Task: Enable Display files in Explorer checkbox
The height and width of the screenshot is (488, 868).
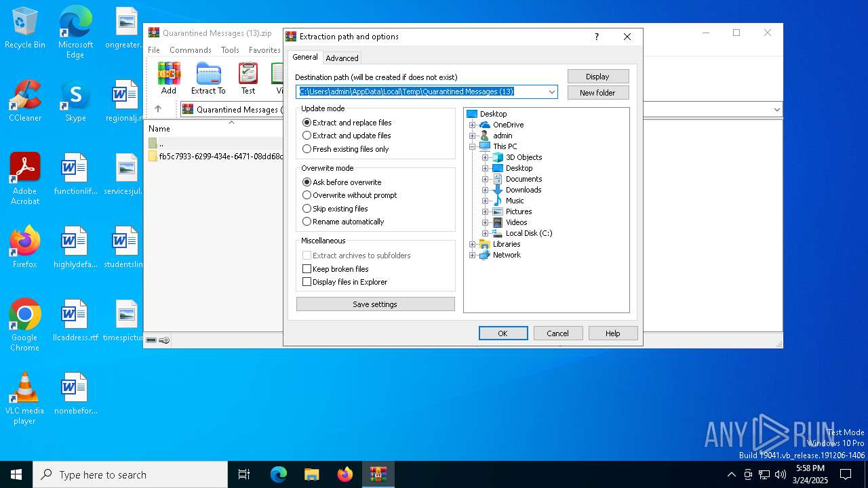Action: [x=345, y=282]
